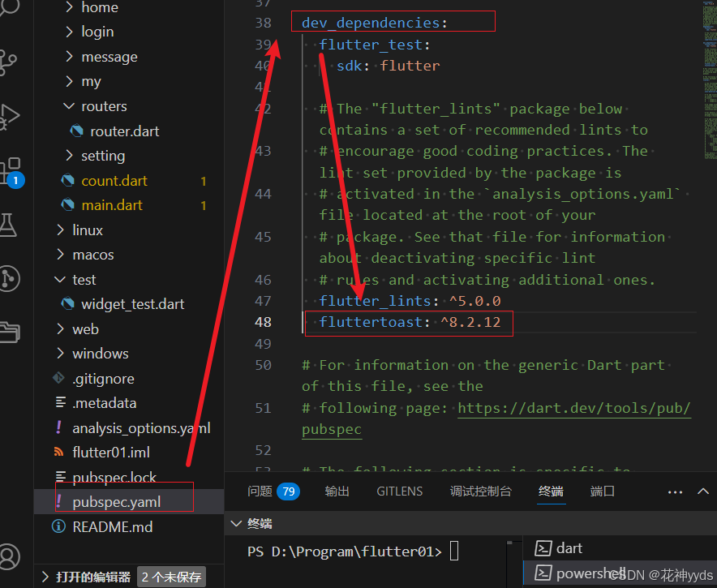The image size is (717, 588).
Task: Open Source Control view in activity bar
Action: coord(8,62)
